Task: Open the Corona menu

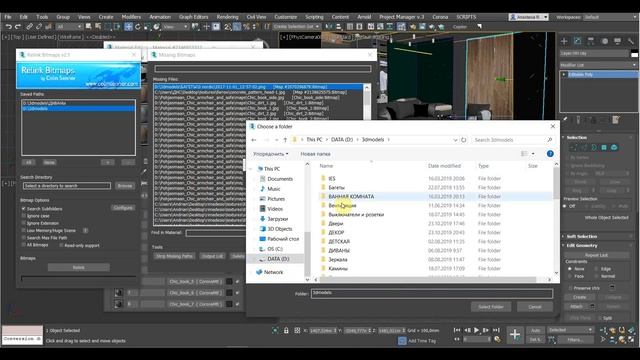Action: pos(440,17)
